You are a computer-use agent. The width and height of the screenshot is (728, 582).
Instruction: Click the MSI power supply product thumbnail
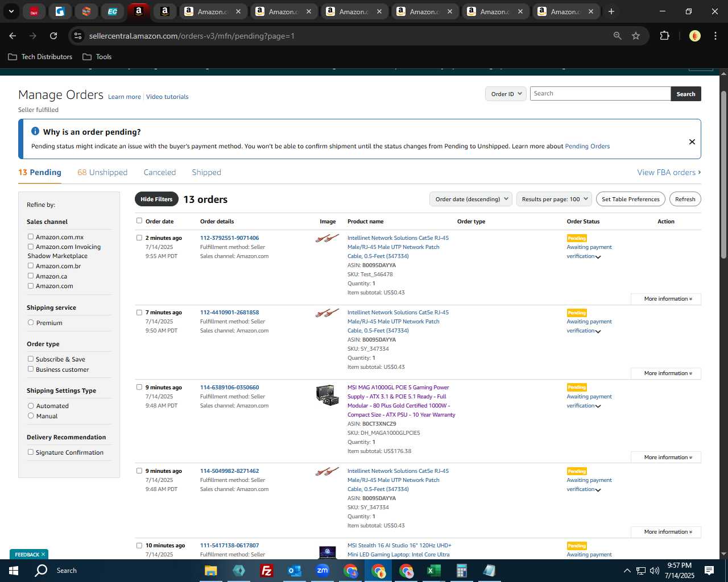coord(328,395)
